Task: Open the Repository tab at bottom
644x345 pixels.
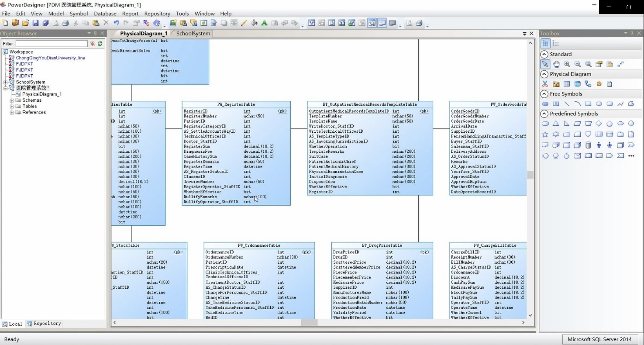Action: 44,324
